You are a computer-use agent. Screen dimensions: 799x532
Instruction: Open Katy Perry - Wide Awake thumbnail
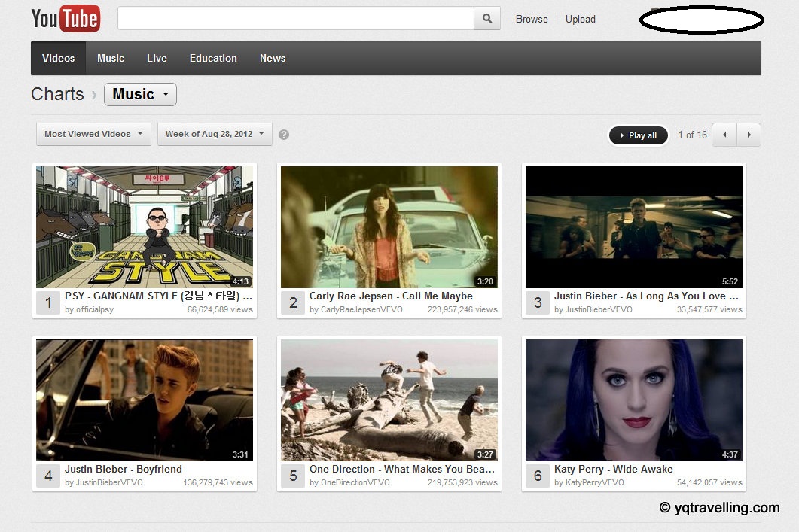pos(633,400)
